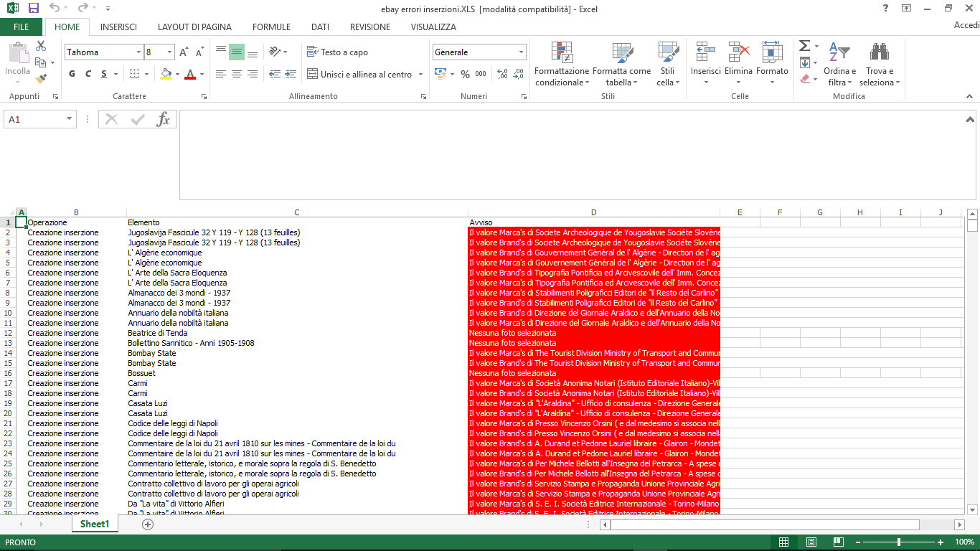
Task: Open the font name dropdown showing Tahoma
Action: pyautogui.click(x=138, y=52)
